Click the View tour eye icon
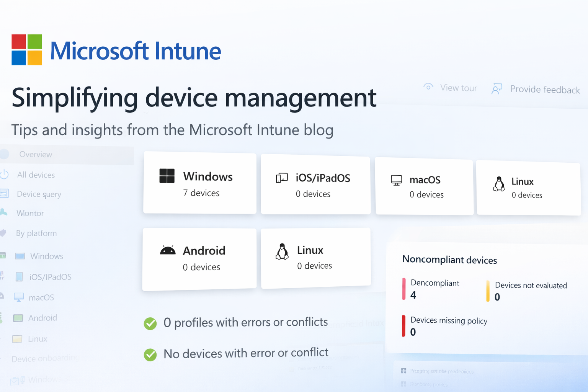588x392 pixels. point(428,87)
